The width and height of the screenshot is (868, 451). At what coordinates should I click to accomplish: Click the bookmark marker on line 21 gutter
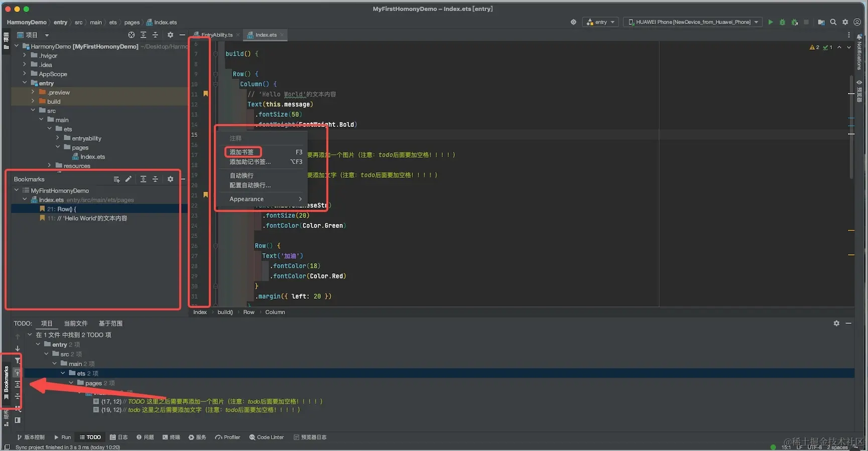pyautogui.click(x=205, y=195)
